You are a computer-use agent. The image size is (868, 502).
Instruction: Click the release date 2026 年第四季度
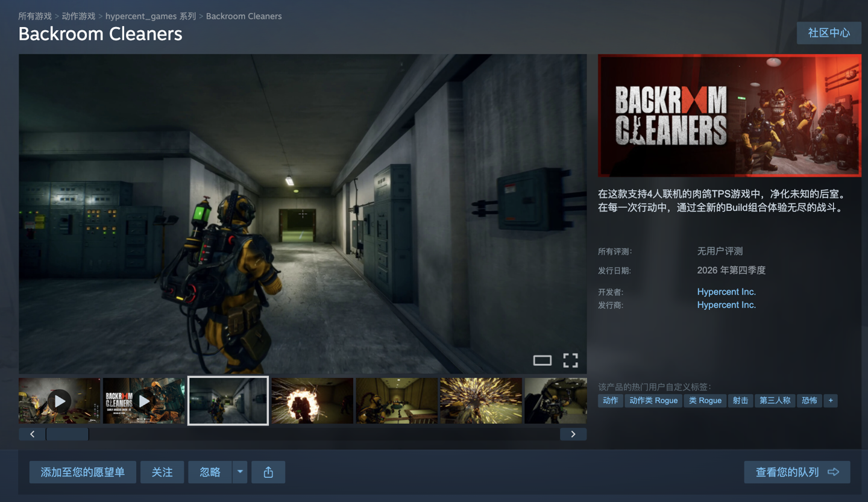[x=731, y=271]
